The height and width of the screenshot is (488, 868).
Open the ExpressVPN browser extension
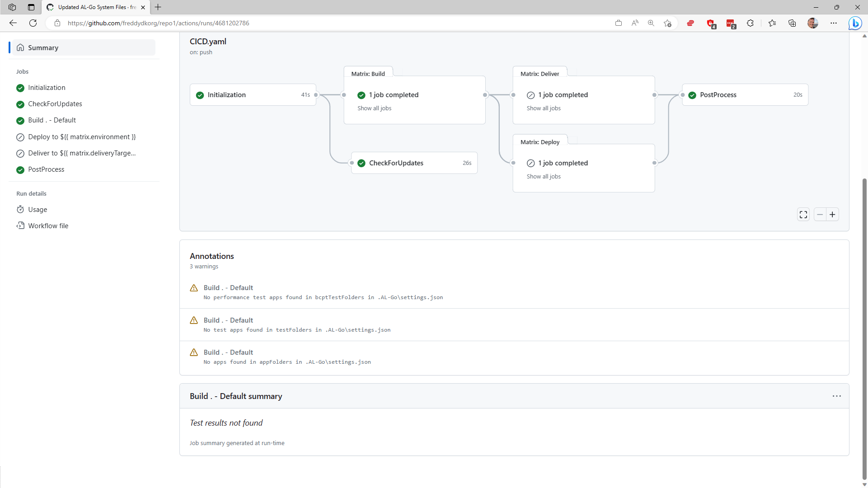click(690, 23)
